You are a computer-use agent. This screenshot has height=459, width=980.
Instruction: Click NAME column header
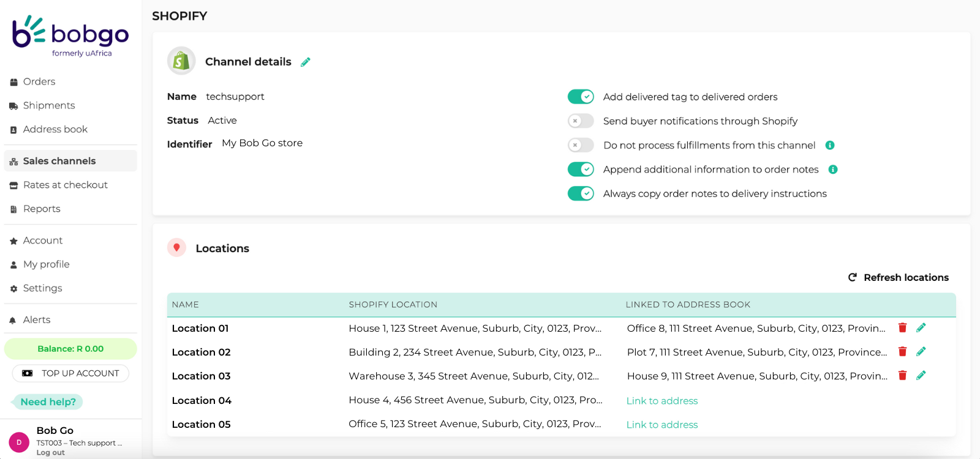(x=185, y=305)
